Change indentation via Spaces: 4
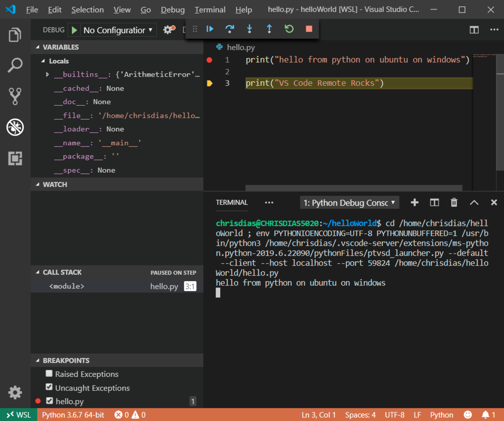The width and height of the screenshot is (504, 421). (360, 415)
